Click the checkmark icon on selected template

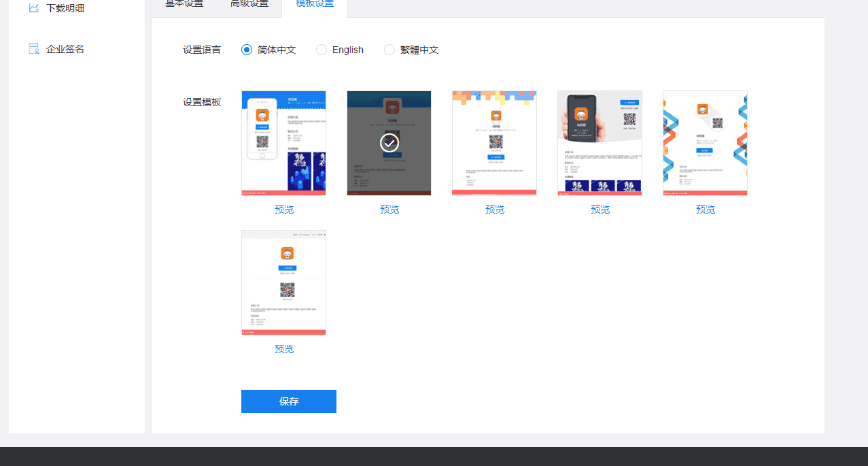point(389,143)
